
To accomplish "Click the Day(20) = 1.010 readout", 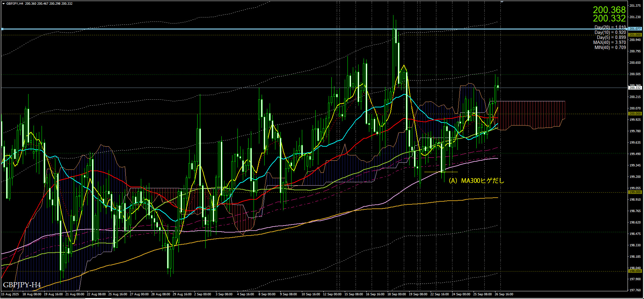I will (x=610, y=27).
